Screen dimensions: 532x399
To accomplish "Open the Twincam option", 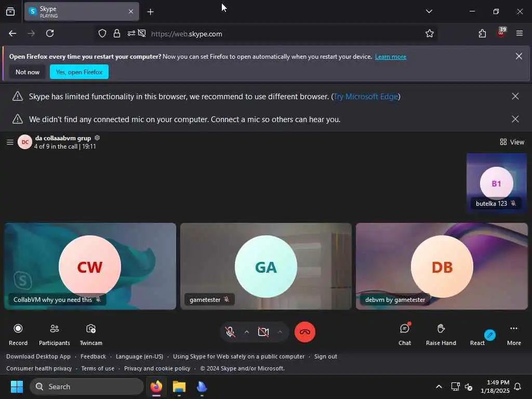I will point(91,334).
